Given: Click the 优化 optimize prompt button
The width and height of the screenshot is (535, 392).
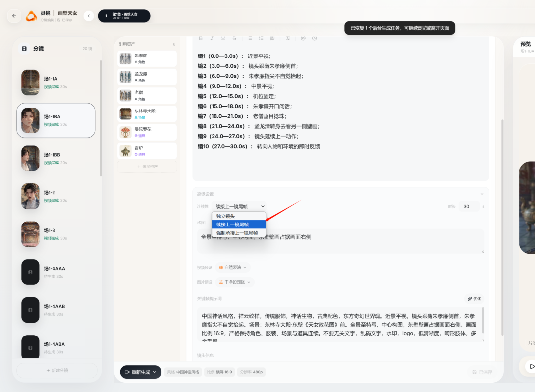Looking at the screenshot, I should [474, 299].
